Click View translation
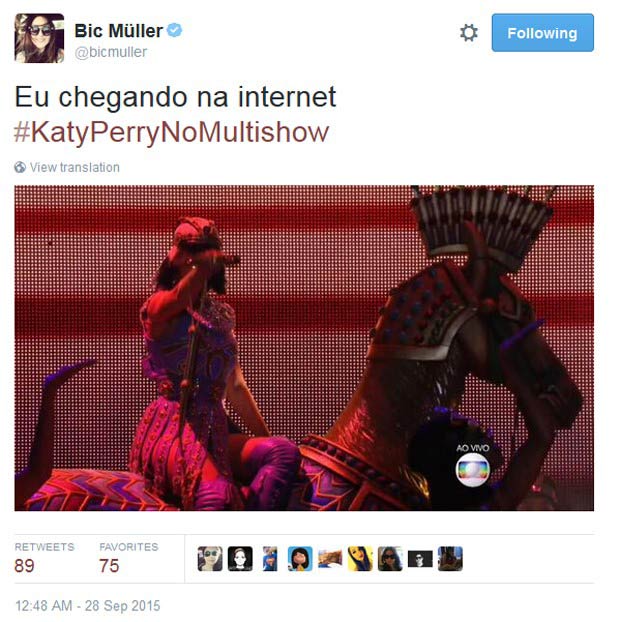Screen dimensions: 620x622 coord(75,167)
